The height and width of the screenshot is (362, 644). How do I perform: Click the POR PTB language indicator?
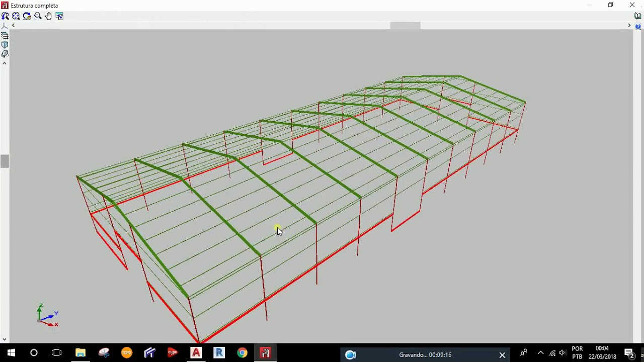pyautogui.click(x=578, y=353)
